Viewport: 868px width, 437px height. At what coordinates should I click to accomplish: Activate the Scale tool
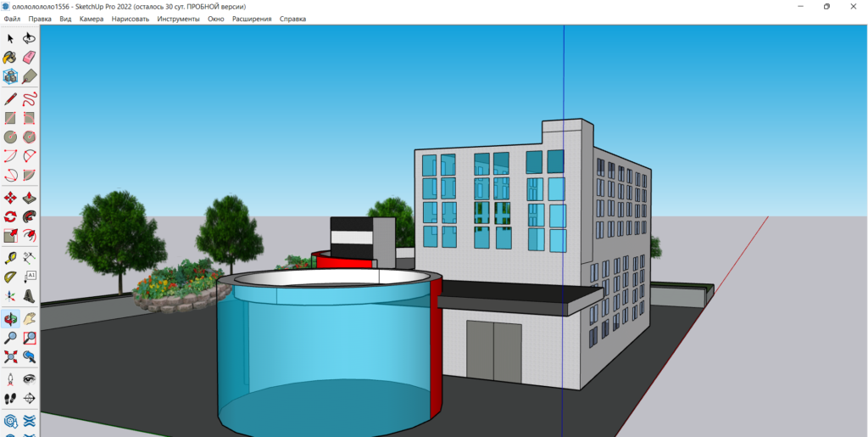pyautogui.click(x=10, y=235)
